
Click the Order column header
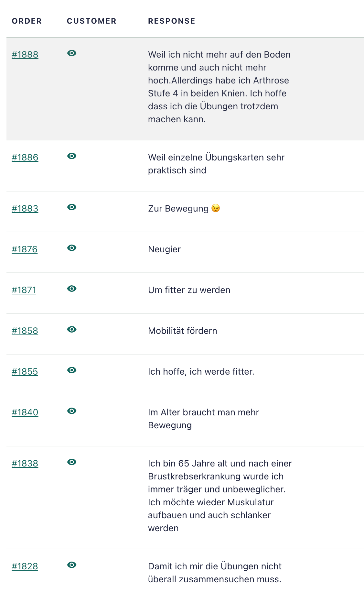click(x=27, y=21)
